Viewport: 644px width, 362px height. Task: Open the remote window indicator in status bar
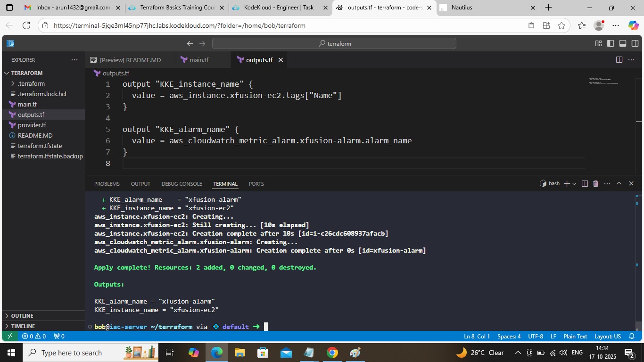tap(10, 337)
